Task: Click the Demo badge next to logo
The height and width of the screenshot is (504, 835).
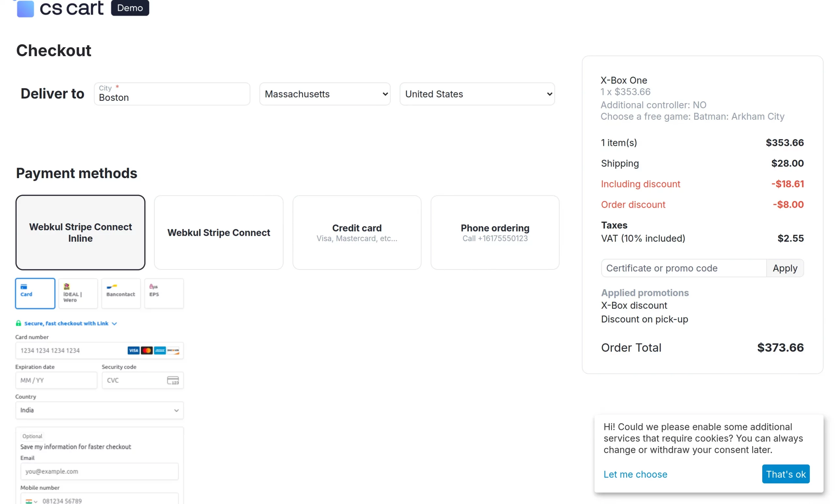Action: coord(130,8)
